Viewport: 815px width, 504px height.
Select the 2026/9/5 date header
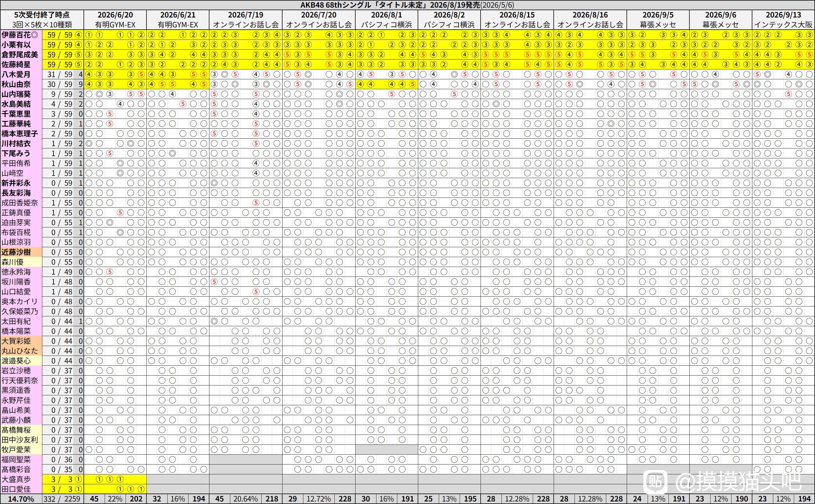coord(658,15)
